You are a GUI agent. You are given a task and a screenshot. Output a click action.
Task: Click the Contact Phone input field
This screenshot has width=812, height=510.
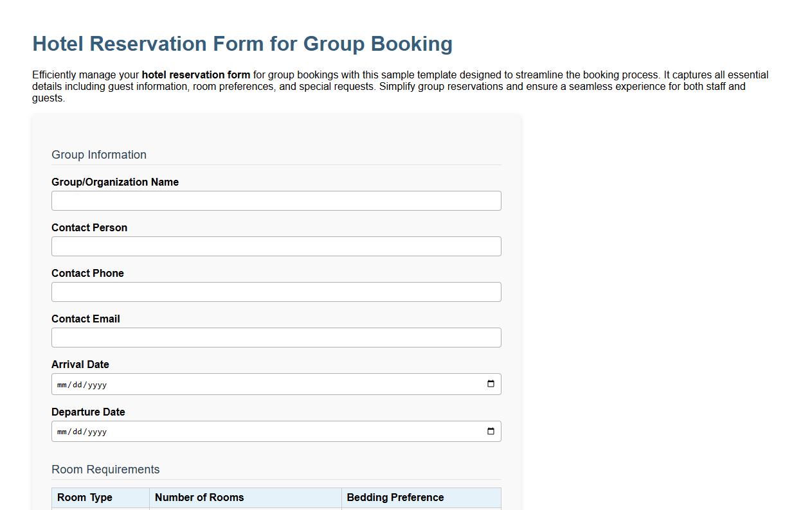click(x=276, y=292)
